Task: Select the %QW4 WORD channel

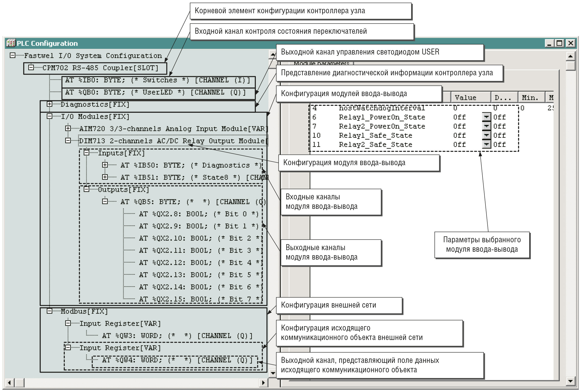Action: tap(177, 360)
